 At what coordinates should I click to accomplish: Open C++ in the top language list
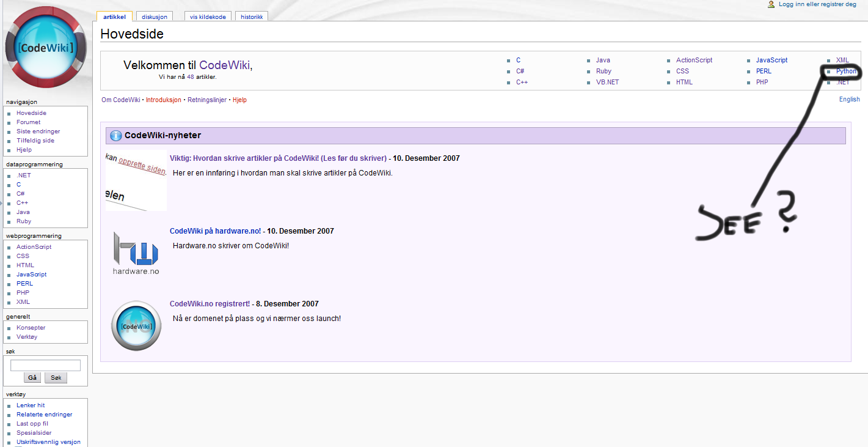pyautogui.click(x=522, y=83)
